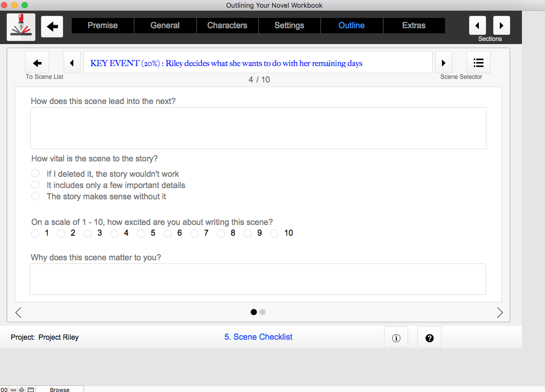Screen dimensions: 545x392
Task: Choose excitement rating 9
Action: (x=248, y=234)
